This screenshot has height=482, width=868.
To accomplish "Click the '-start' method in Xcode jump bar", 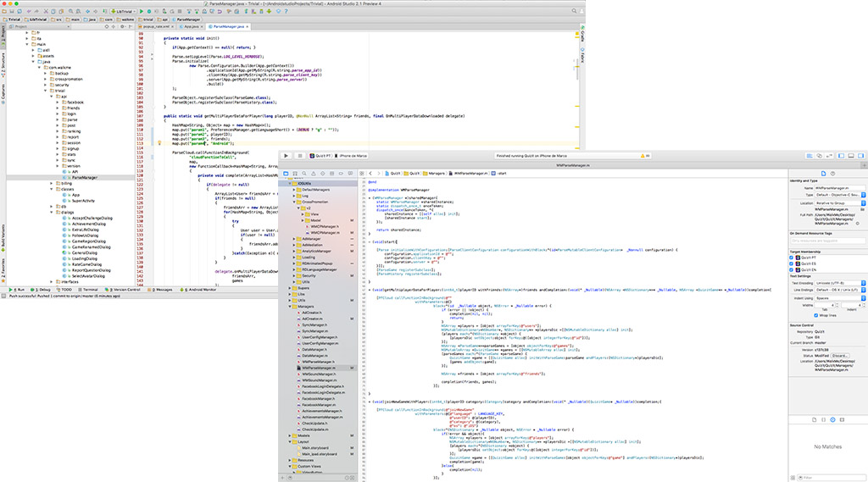I will [498, 173].
